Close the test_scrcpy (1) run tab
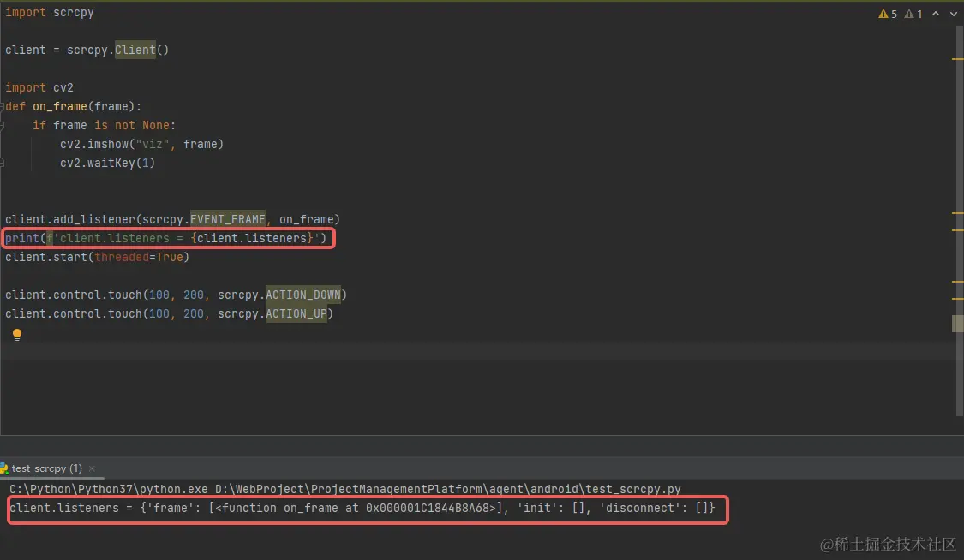Viewport: 964px width, 560px height. (x=93, y=468)
